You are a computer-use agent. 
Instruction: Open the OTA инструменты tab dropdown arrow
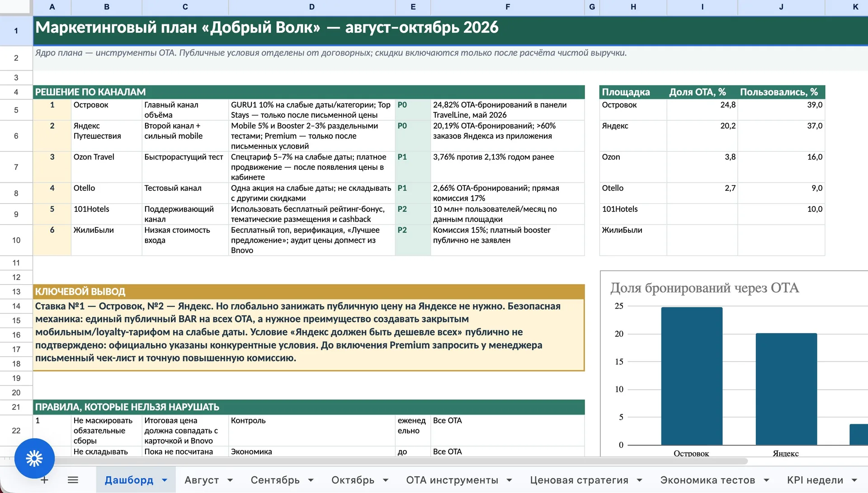click(509, 480)
